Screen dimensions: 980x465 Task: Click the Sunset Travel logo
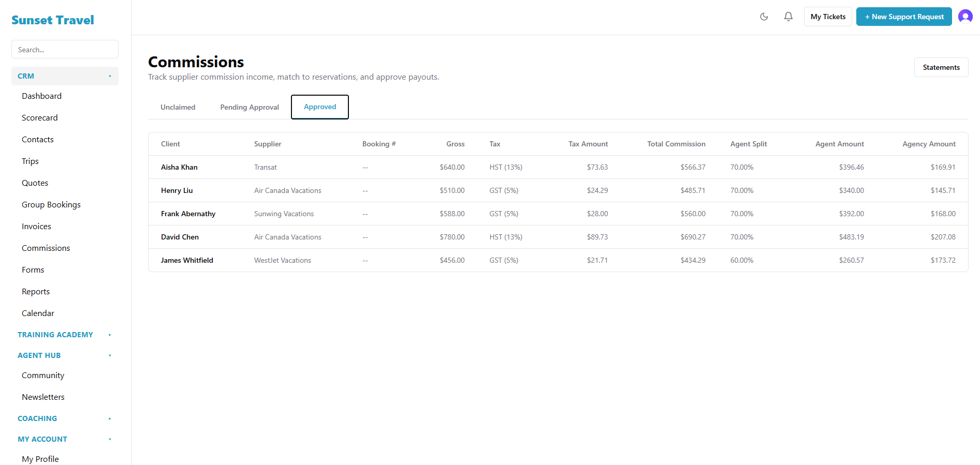[53, 20]
